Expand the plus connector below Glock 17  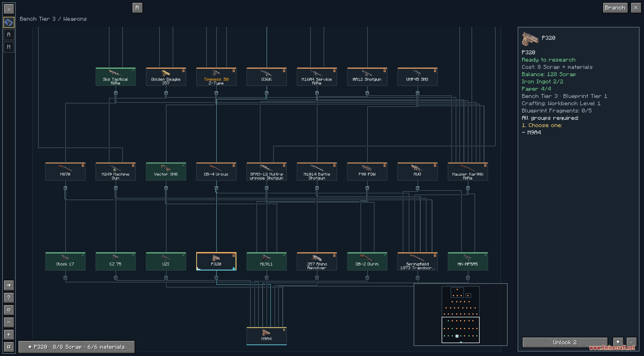click(65, 278)
